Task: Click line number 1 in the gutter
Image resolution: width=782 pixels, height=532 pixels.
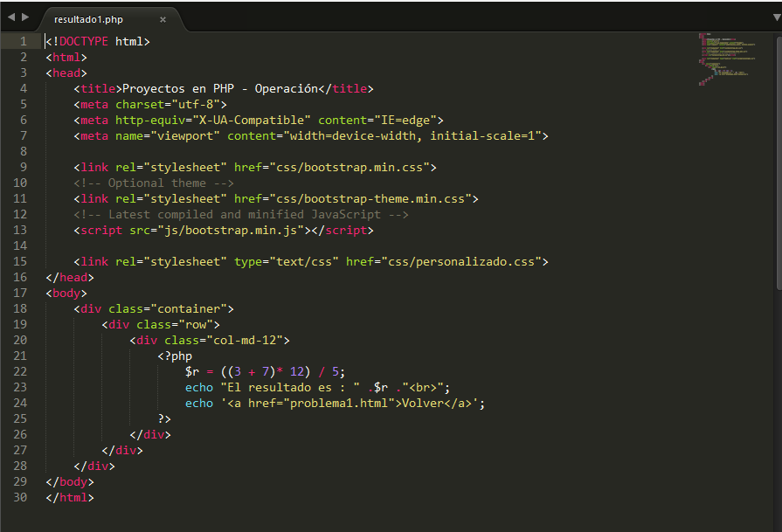Action: point(23,40)
